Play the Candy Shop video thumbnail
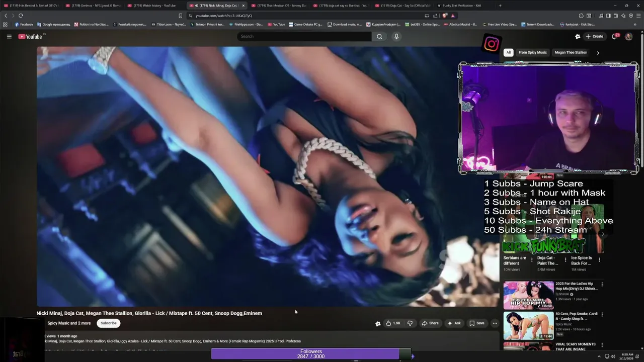 [x=528, y=325]
